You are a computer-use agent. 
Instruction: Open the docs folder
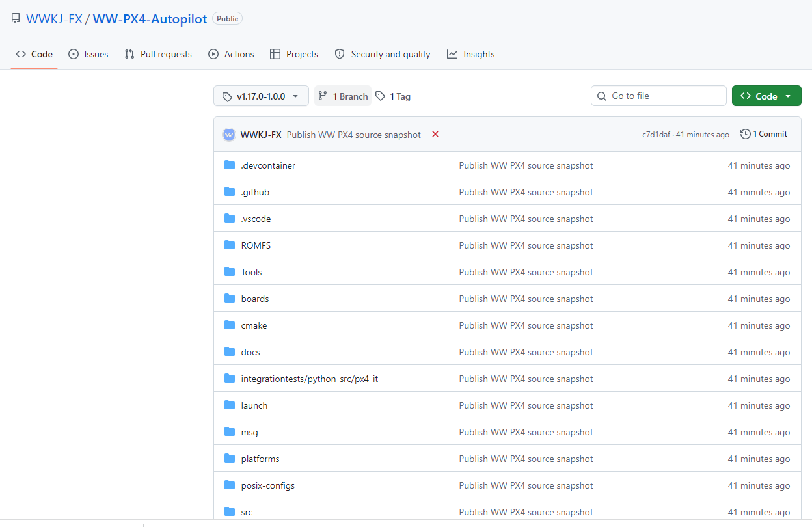click(250, 352)
